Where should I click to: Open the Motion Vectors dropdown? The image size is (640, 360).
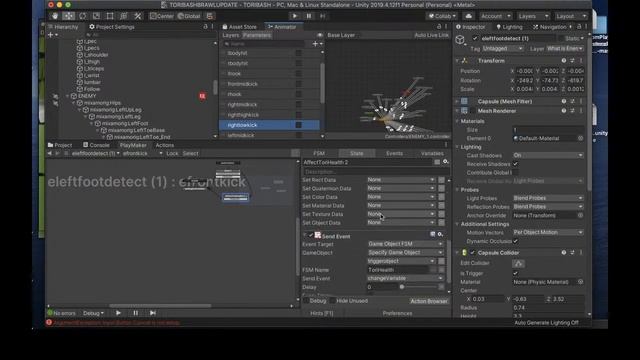pyautogui.click(x=548, y=232)
